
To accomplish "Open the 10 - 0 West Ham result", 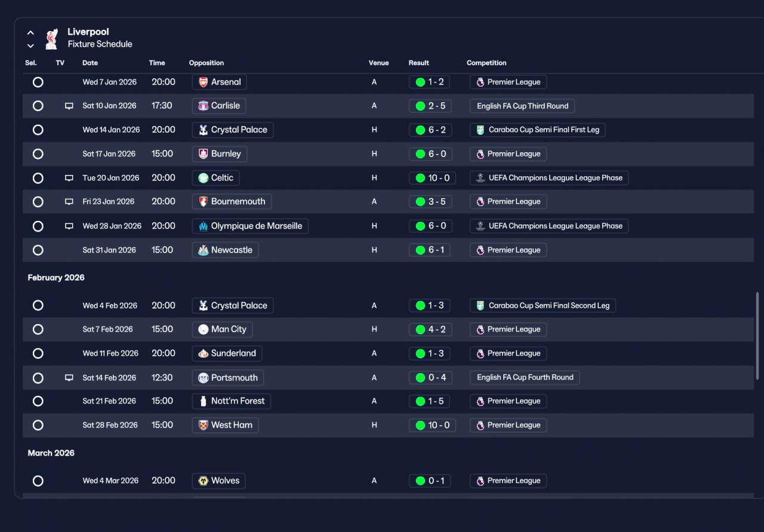I will (432, 425).
